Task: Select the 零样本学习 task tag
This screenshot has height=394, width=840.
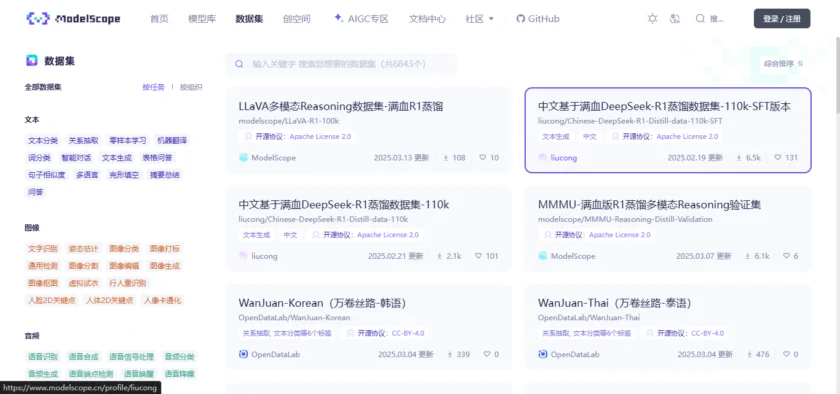Action: coord(128,140)
